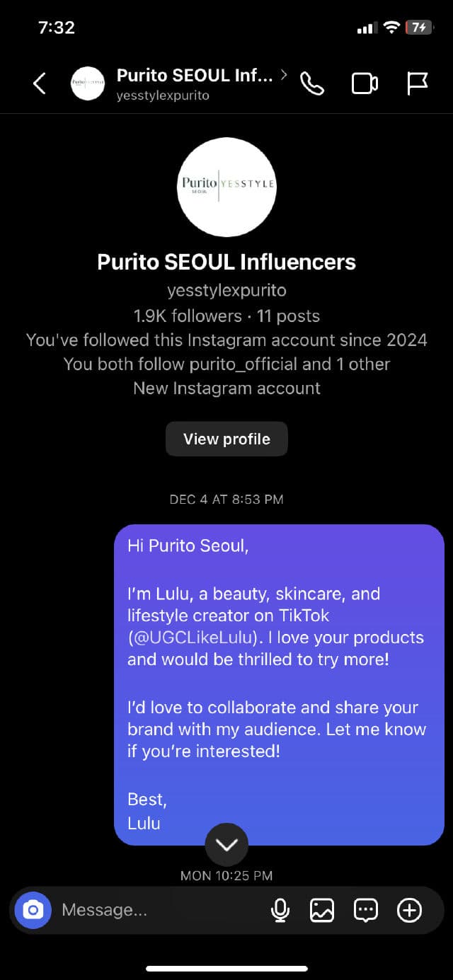
Task: Tap the small header avatar
Action: click(x=88, y=83)
